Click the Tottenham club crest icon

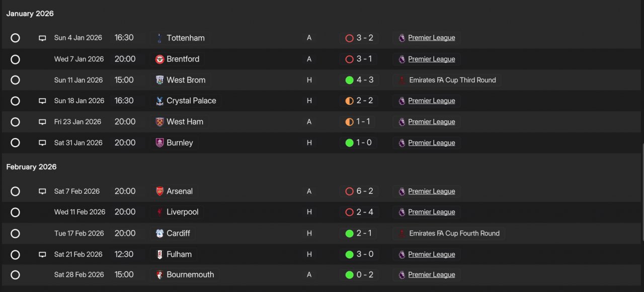[x=159, y=38]
